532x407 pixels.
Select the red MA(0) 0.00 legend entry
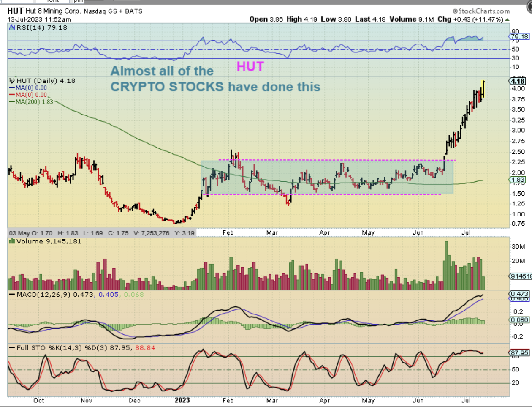pos(28,95)
